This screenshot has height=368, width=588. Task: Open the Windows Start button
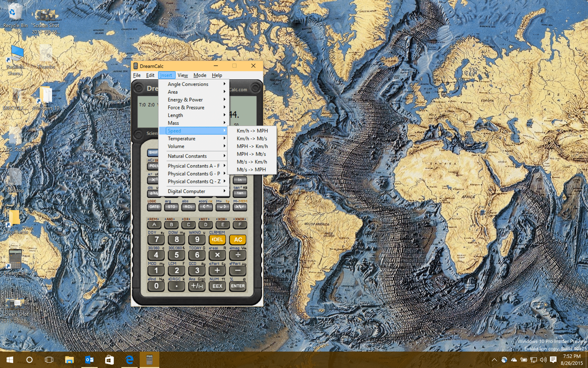[10, 360]
